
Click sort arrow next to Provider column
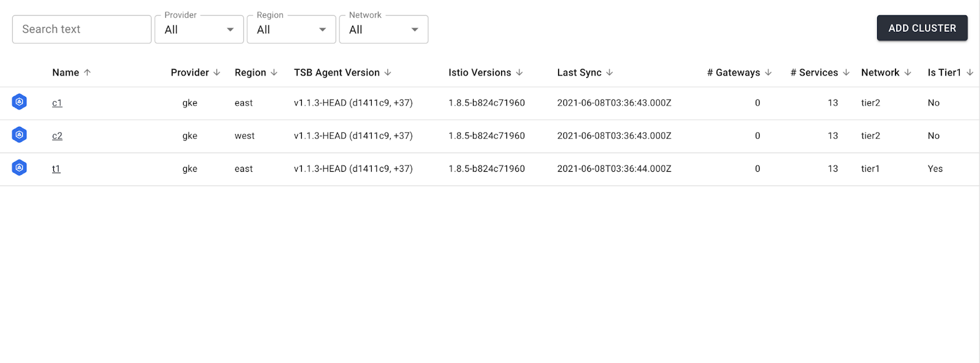[x=217, y=72]
